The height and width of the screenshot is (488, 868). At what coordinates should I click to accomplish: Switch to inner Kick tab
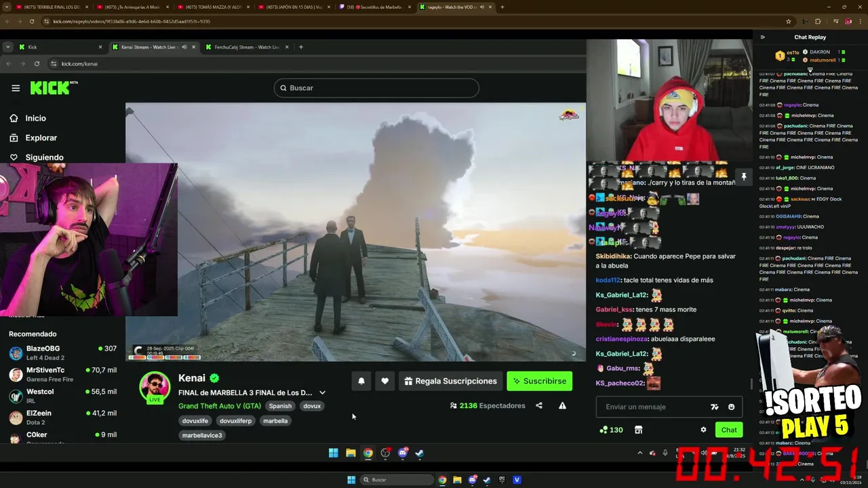click(x=61, y=47)
